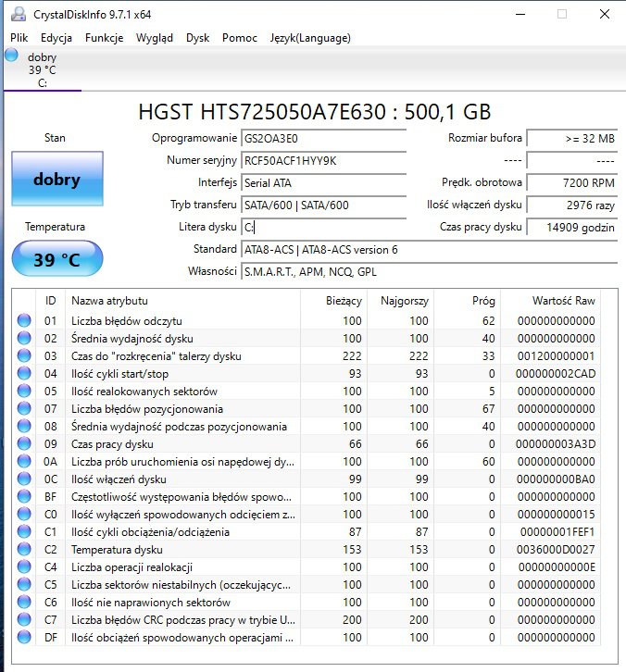Select 'Liczba operacji realokacji' row text
Viewport: 626px width, 672px height.
point(131,567)
